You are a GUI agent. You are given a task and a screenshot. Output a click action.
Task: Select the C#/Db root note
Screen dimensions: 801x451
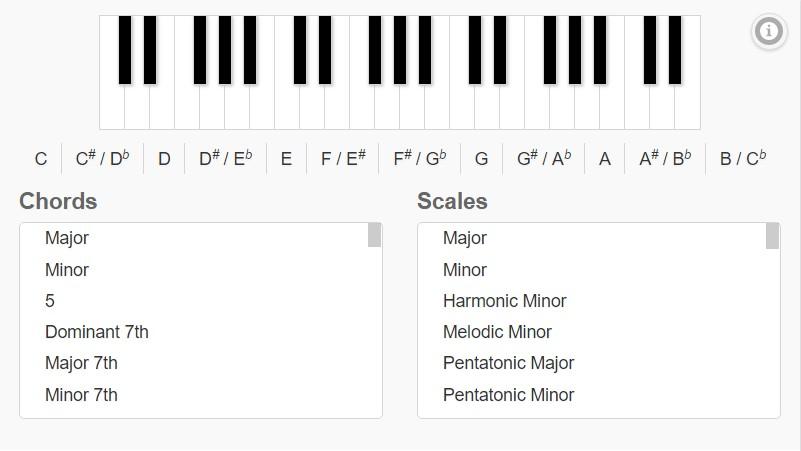tap(102, 158)
